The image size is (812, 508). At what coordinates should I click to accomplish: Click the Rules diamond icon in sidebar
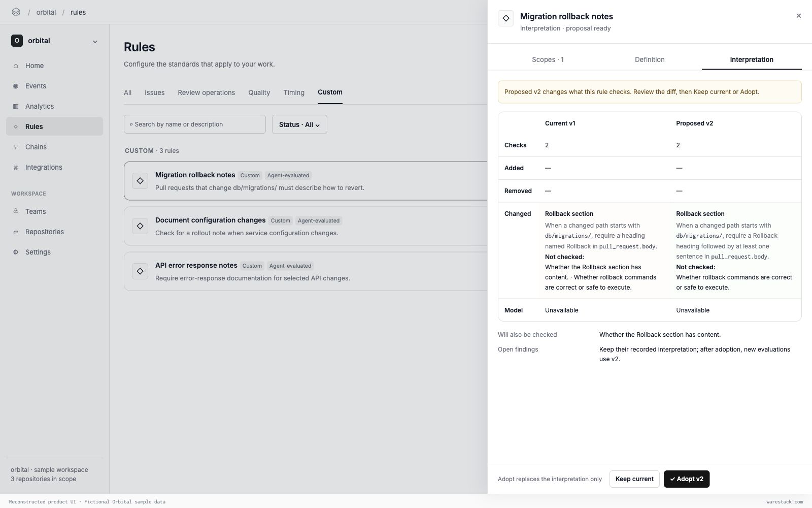(16, 127)
